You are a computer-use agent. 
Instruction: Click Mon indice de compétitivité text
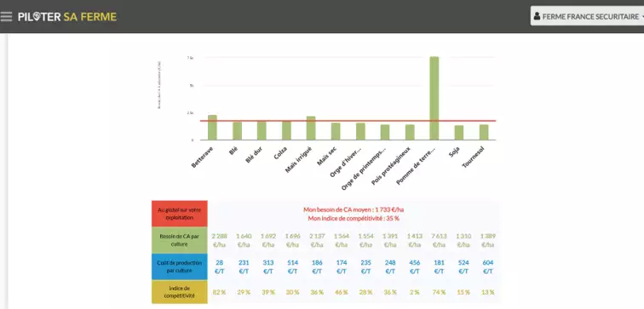(x=354, y=218)
